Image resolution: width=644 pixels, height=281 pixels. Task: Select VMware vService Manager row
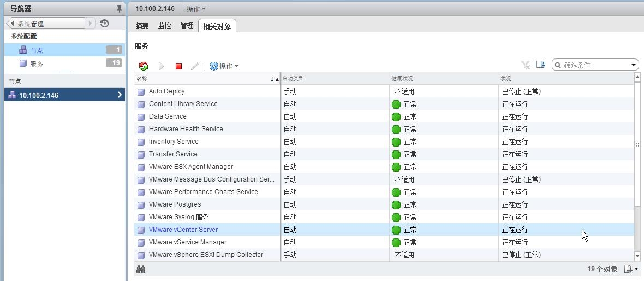[x=384, y=242]
